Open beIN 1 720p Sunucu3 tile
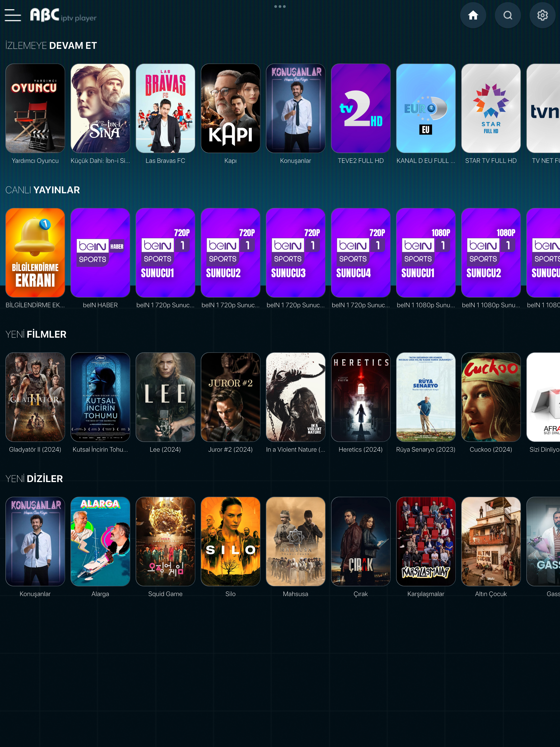Viewport: 560px width, 747px height. [296, 253]
